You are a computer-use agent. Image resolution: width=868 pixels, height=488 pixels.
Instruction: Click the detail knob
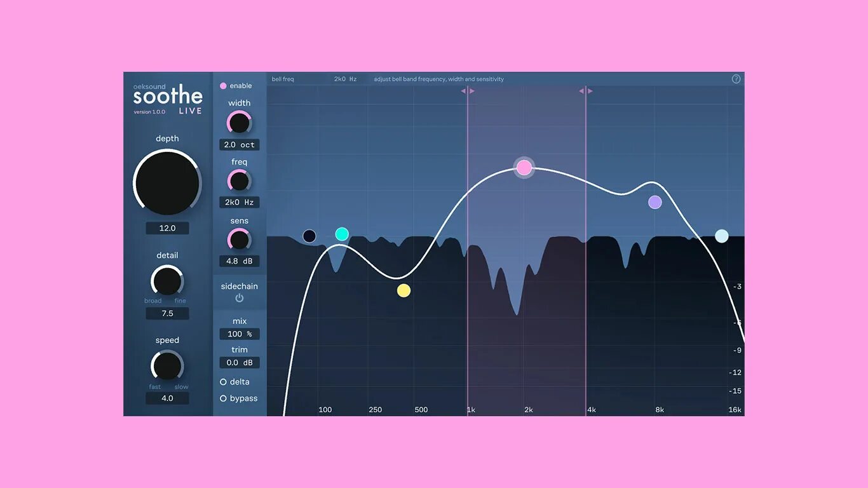click(x=167, y=281)
